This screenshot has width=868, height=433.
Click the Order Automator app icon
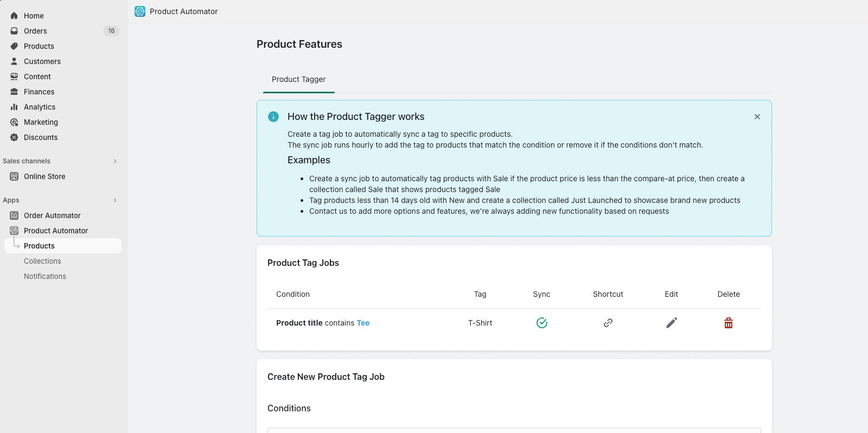point(14,215)
